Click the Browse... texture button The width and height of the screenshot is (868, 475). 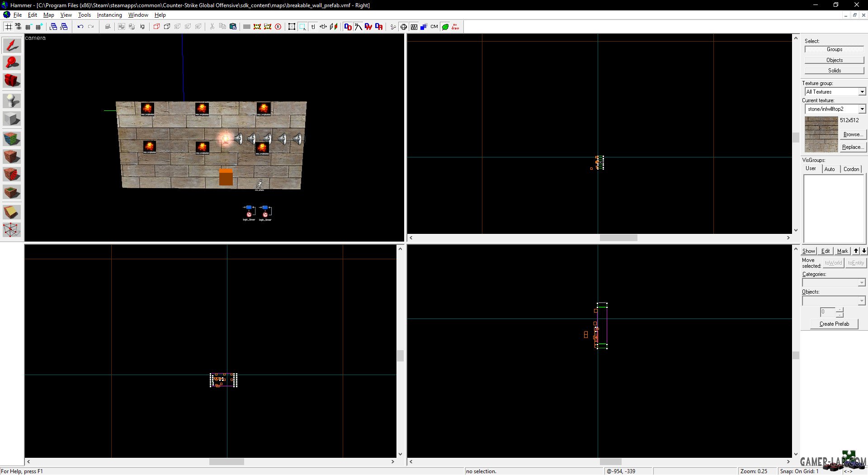coord(853,134)
